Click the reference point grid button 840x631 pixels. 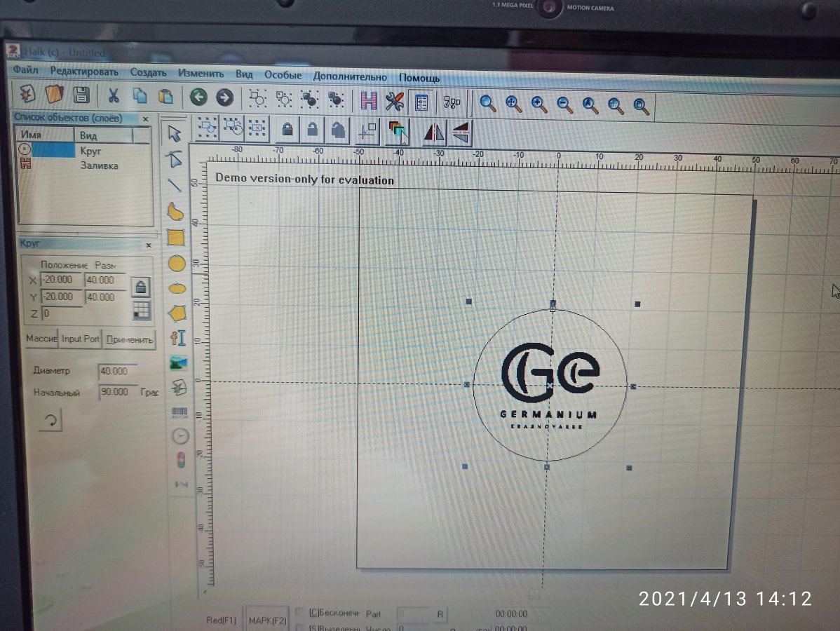coord(141,310)
